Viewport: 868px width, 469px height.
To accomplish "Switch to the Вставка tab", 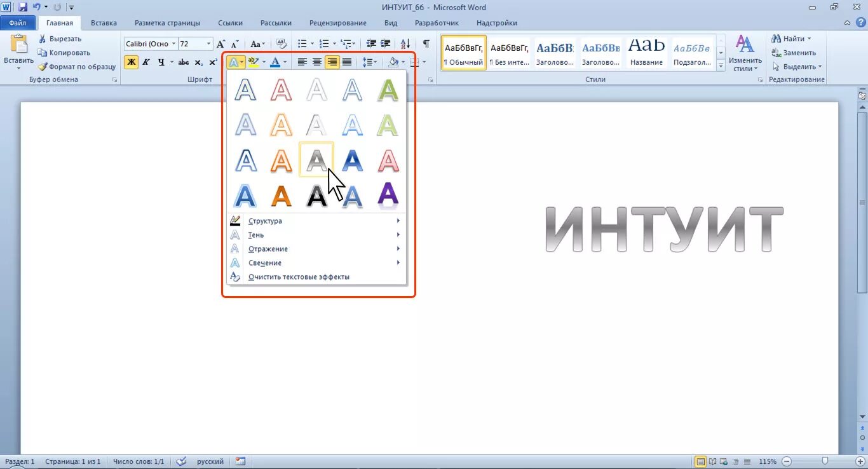I will (104, 23).
